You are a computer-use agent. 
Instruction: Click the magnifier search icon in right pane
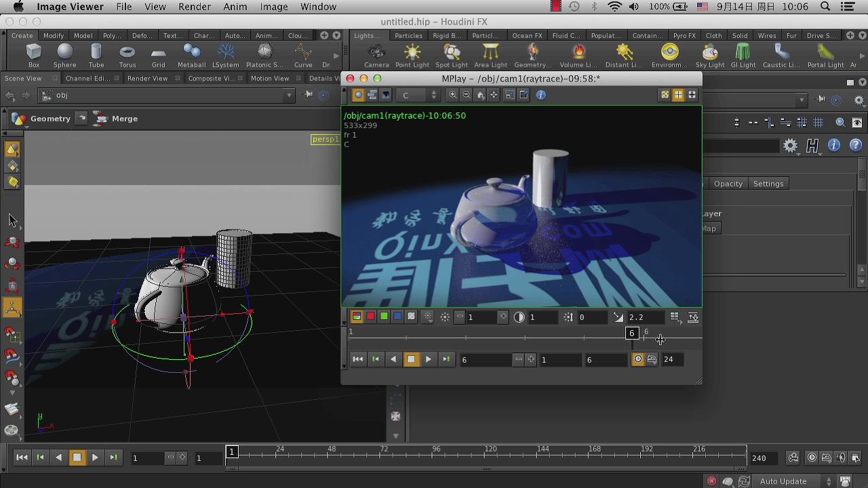840,122
